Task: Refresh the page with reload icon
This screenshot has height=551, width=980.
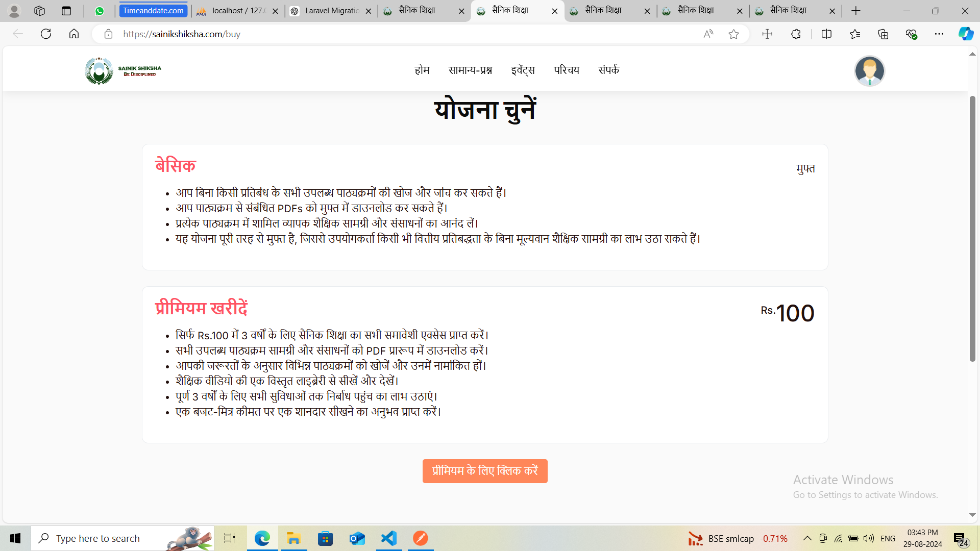Action: click(46, 34)
